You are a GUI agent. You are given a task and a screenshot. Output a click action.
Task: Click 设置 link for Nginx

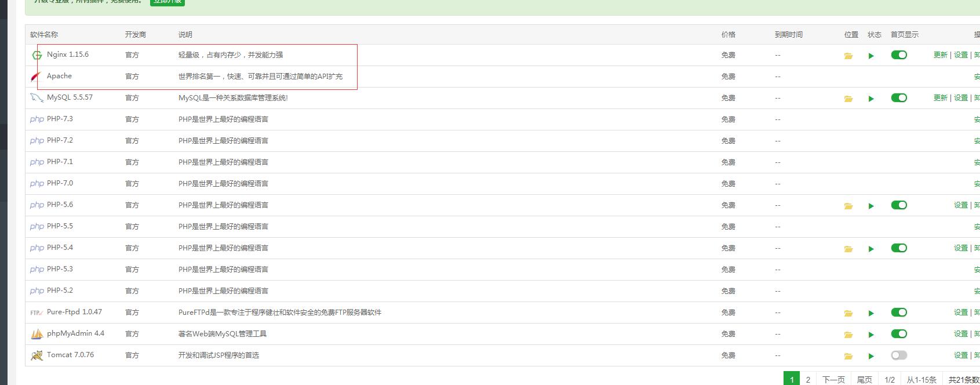(961, 55)
